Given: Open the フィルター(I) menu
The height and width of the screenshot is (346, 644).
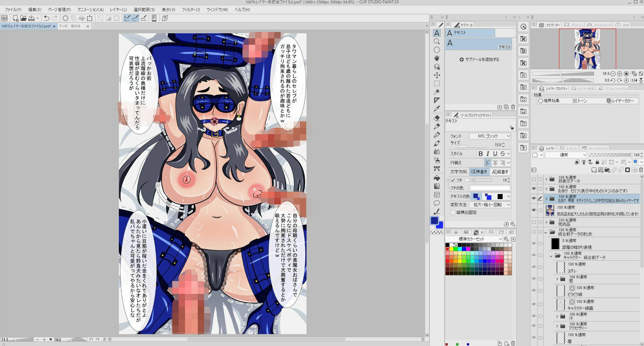Looking at the screenshot, I should click(191, 10).
